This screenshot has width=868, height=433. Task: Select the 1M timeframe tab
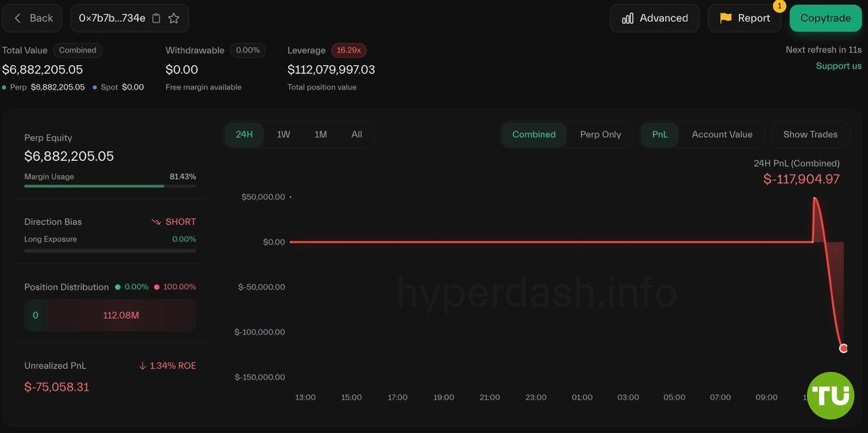321,134
